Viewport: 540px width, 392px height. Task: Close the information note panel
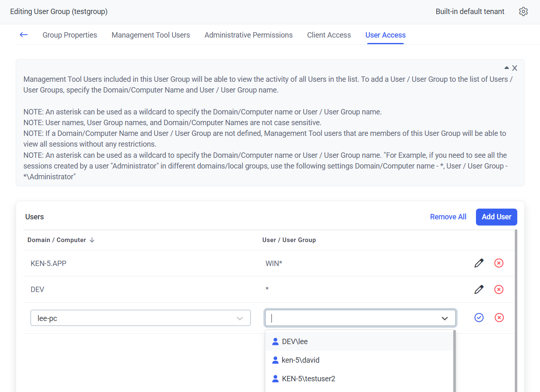(515, 68)
